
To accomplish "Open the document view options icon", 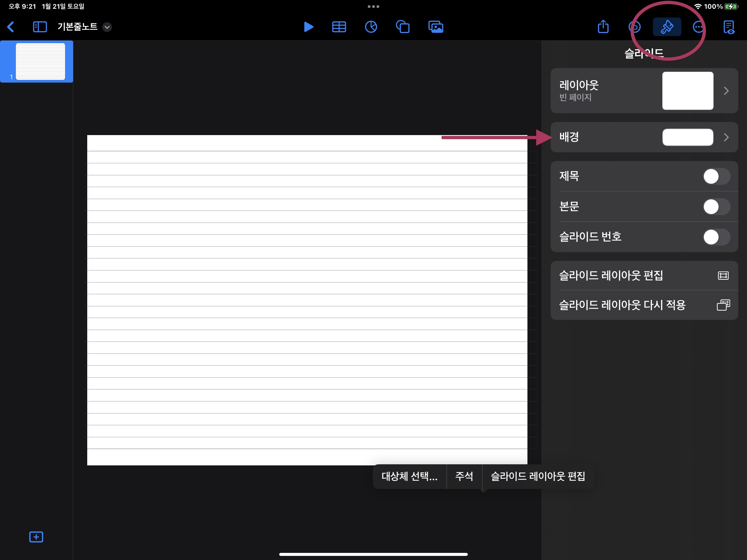I will (729, 27).
